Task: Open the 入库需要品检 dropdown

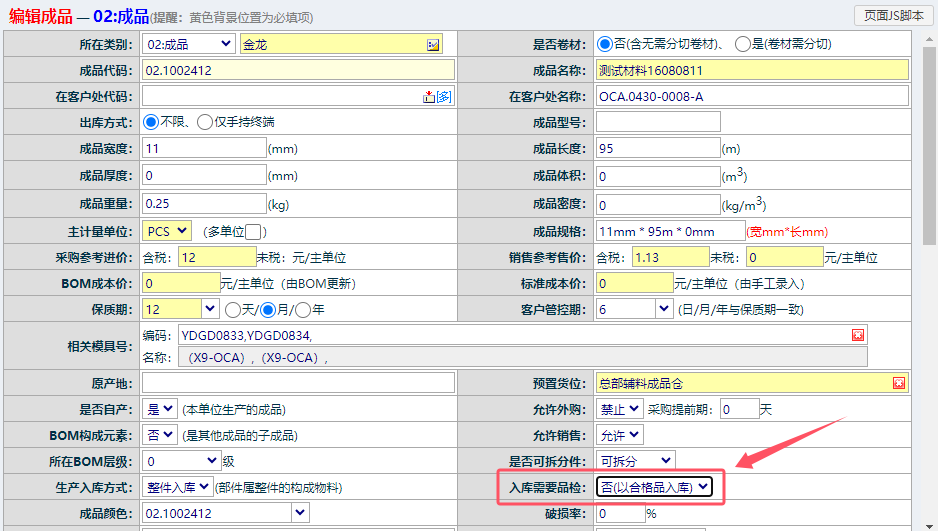Action: point(655,487)
